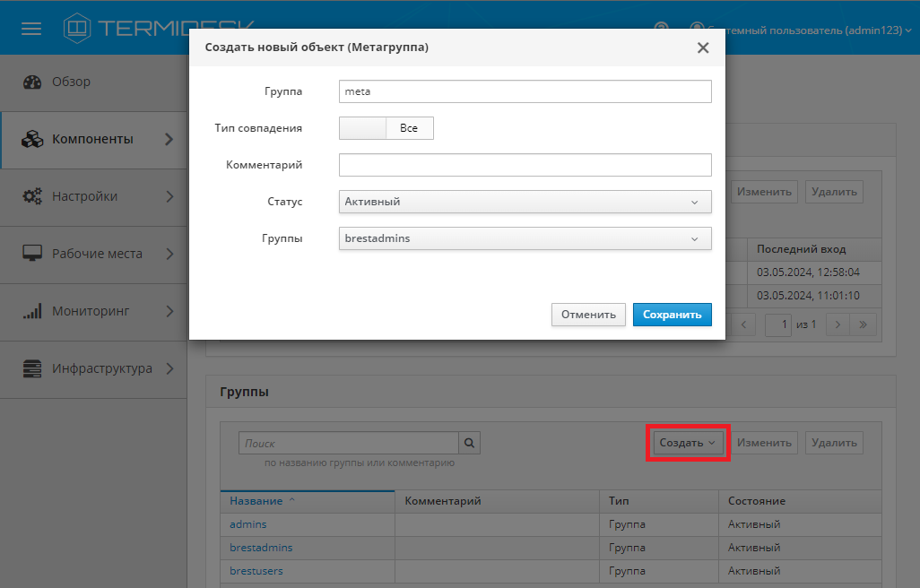The width and height of the screenshot is (920, 588).
Task: Open the Статус dropdown
Action: click(525, 202)
